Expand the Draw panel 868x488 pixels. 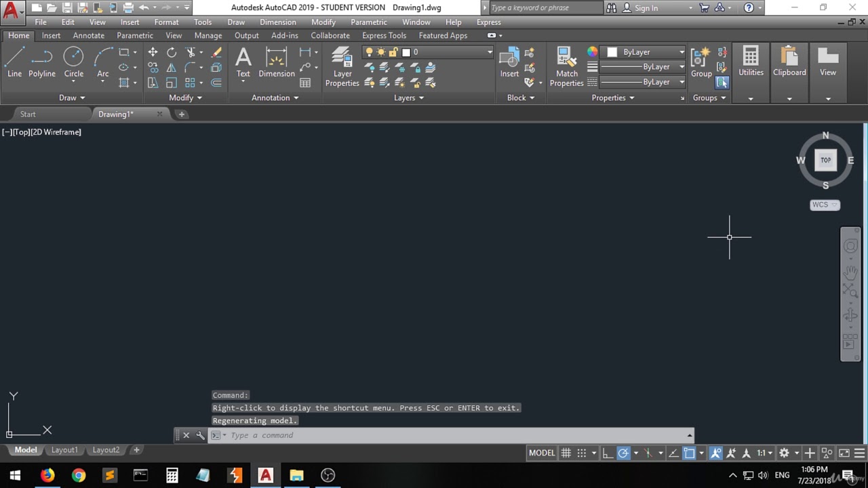[x=72, y=98]
